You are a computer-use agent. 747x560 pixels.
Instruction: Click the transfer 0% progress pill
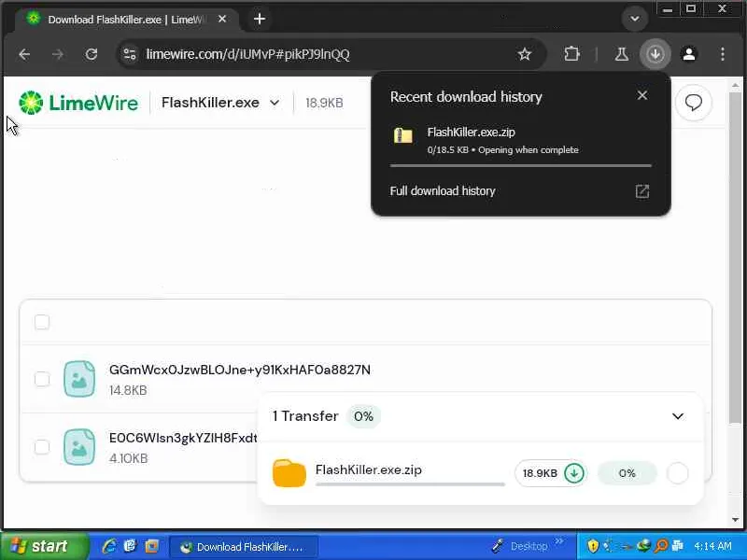click(x=627, y=473)
